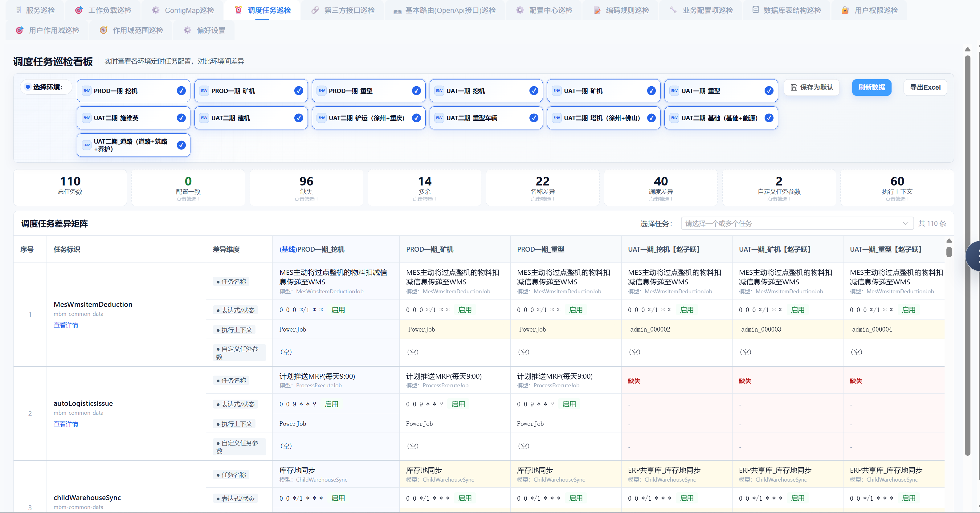Image resolution: width=980 pixels, height=513 pixels.
Task: Uncheck the PROD一期_重型 environment
Action: (x=416, y=91)
